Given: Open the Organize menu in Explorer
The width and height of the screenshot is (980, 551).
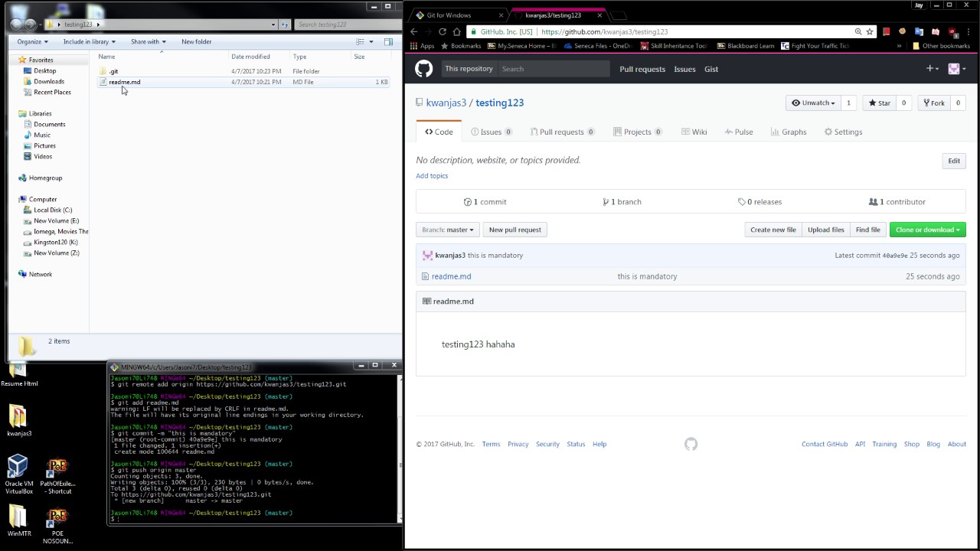Looking at the screenshot, I should click(32, 41).
